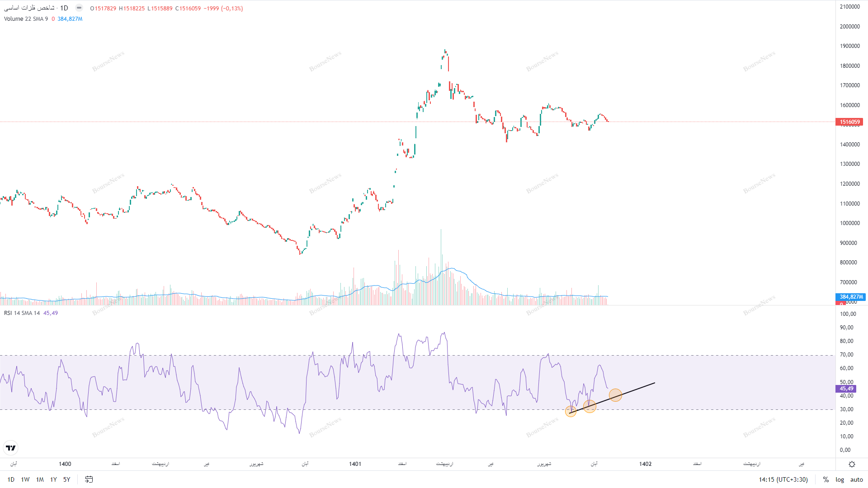Click the blue volume value label 384,827M

pyautogui.click(x=849, y=297)
